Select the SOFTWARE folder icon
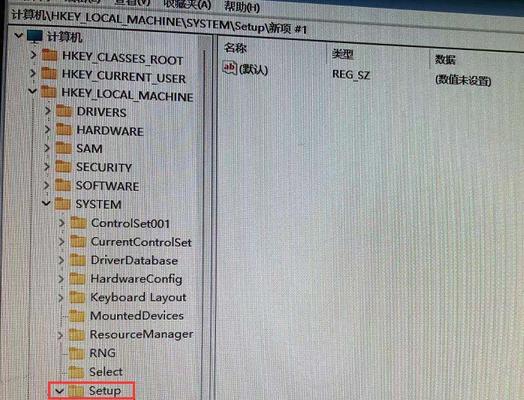This screenshot has height=400, width=524. point(63,184)
